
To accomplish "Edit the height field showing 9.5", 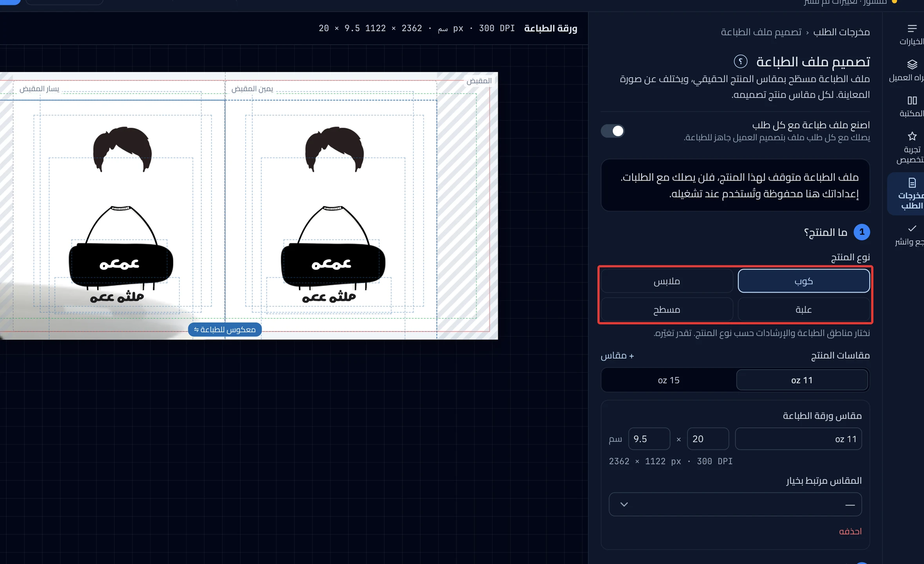I will [649, 439].
